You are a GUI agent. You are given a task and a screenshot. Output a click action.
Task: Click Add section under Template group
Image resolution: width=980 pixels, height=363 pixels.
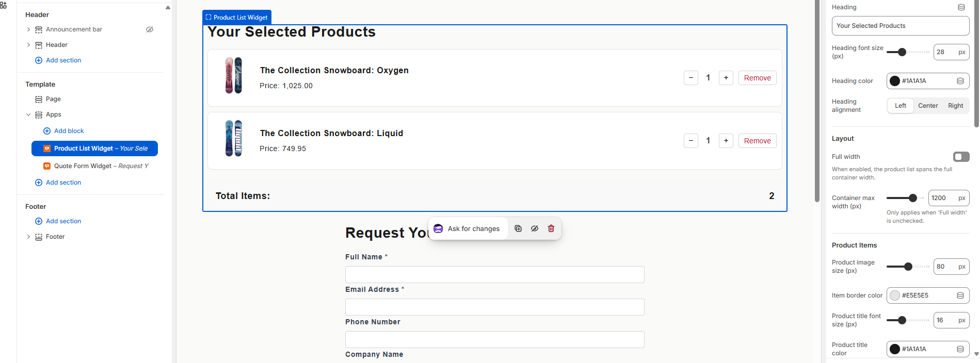[58, 183]
